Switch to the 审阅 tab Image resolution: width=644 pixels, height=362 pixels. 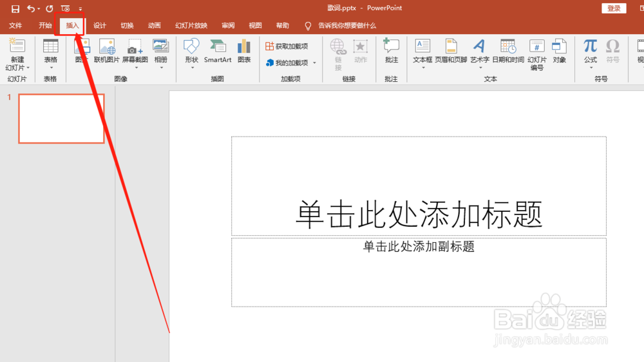click(228, 26)
